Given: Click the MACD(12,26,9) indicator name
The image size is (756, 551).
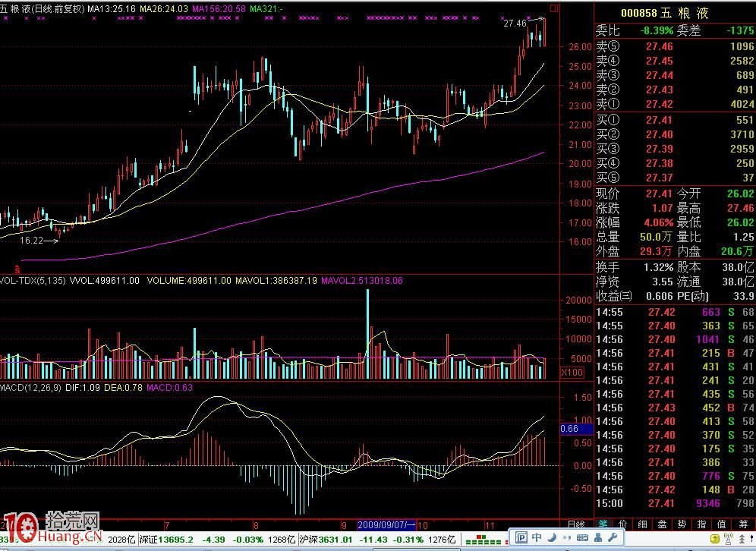Looking at the screenshot, I should (30, 387).
